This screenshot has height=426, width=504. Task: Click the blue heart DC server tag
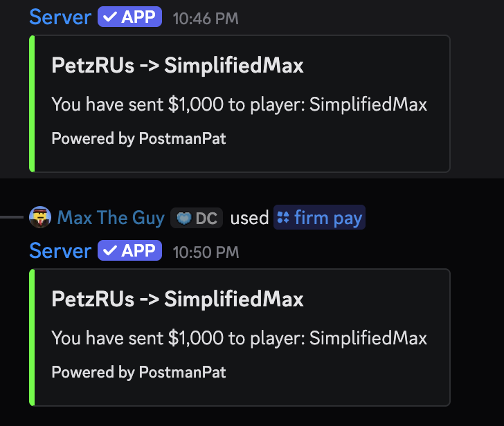coord(197,218)
